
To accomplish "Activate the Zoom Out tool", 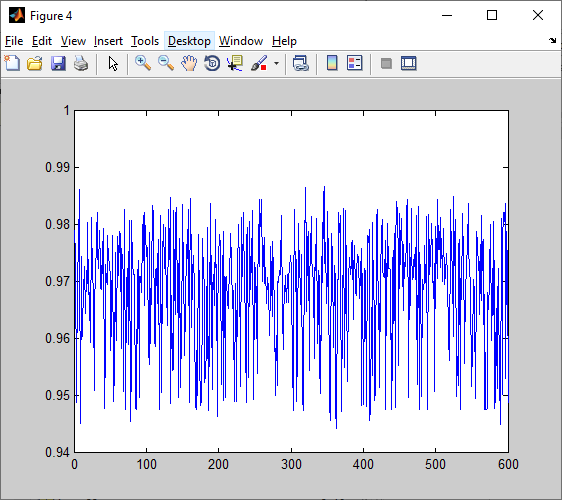I will [166, 63].
